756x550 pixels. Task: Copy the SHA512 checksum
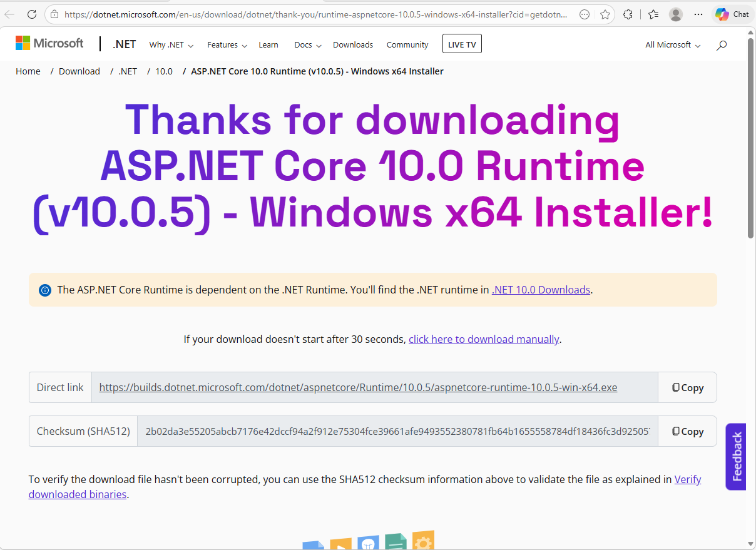coord(687,431)
